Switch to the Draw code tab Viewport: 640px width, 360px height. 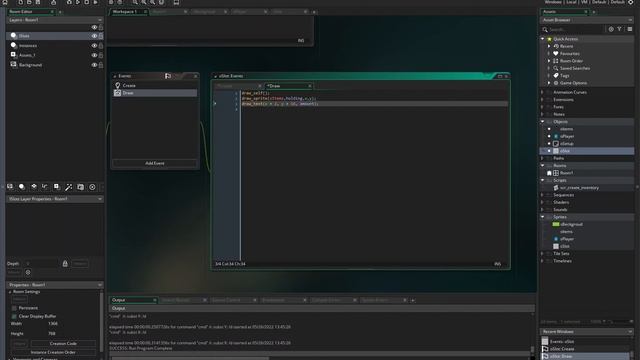click(289, 86)
